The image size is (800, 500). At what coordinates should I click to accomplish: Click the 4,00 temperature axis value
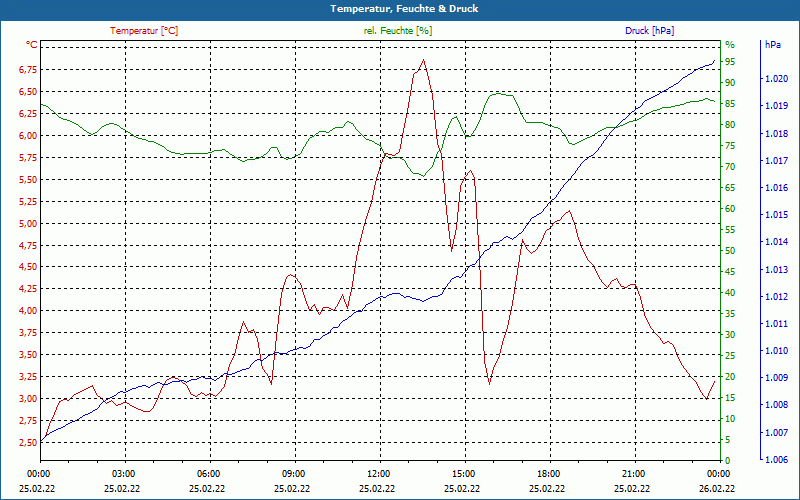(x=28, y=310)
